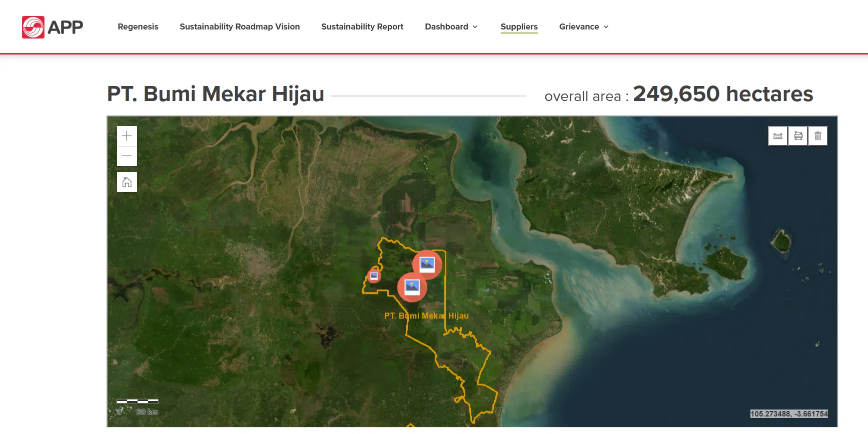Click the APP logo in the header
The width and height of the screenshot is (868, 434).
53,27
